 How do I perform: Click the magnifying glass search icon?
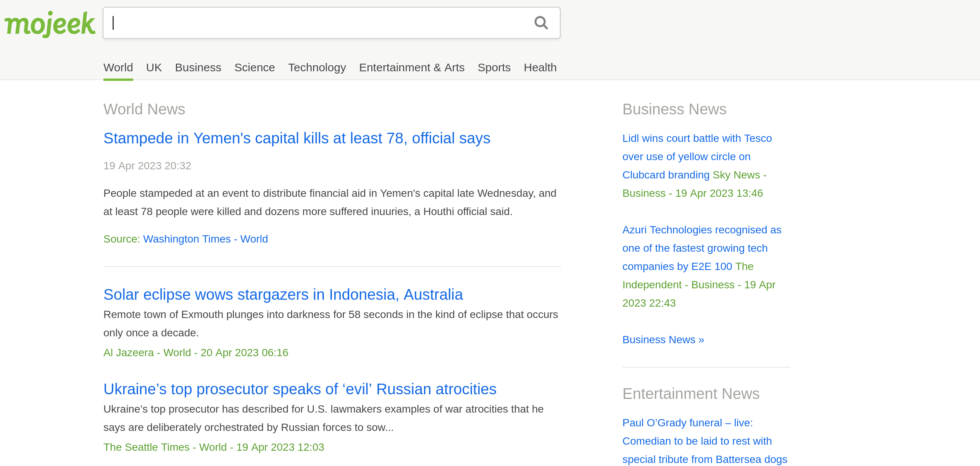tap(541, 23)
